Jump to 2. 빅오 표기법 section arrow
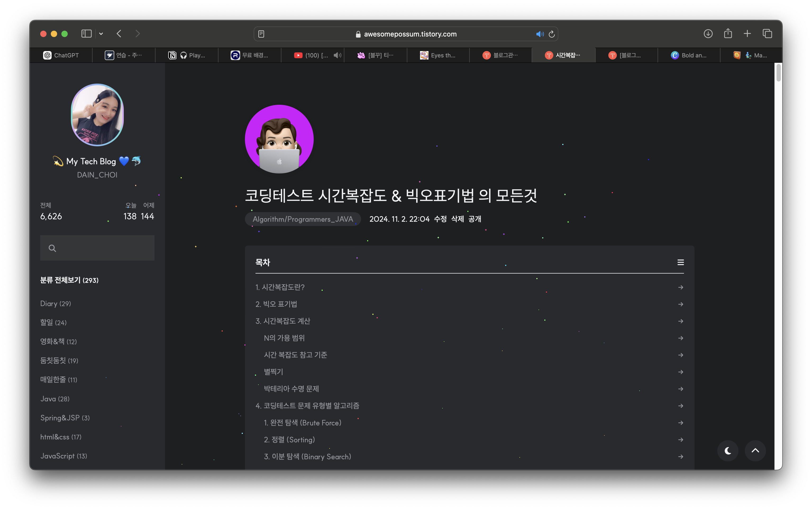The height and width of the screenshot is (509, 812). coord(681,304)
